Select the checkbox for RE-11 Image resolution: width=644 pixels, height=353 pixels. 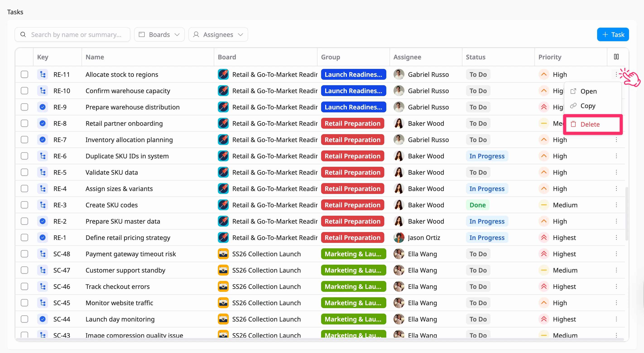(24, 75)
